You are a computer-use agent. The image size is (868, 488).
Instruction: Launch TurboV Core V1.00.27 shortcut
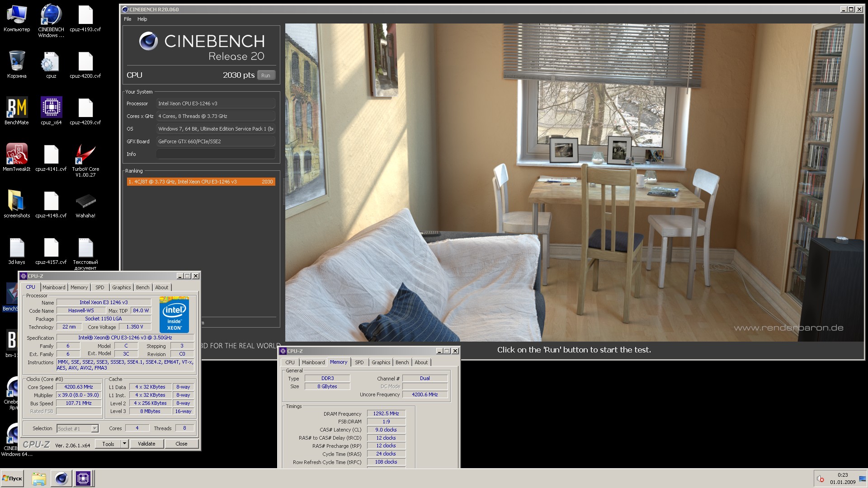[x=85, y=160]
